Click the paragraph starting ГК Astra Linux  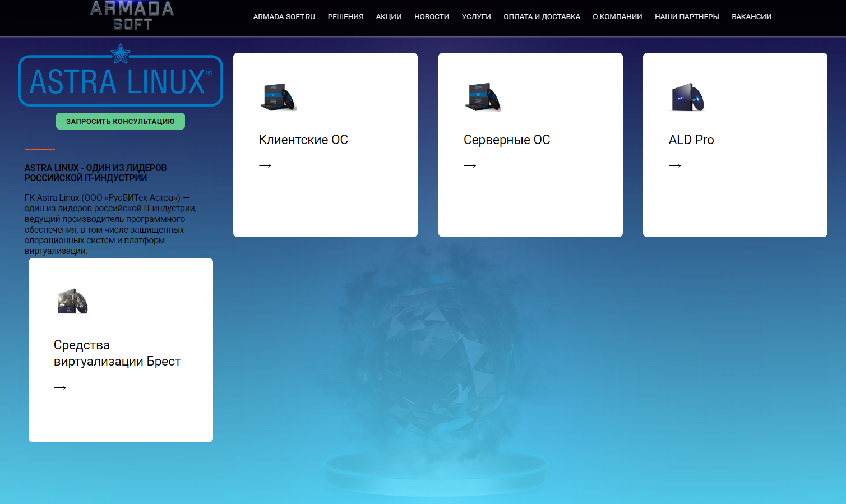[x=110, y=224]
